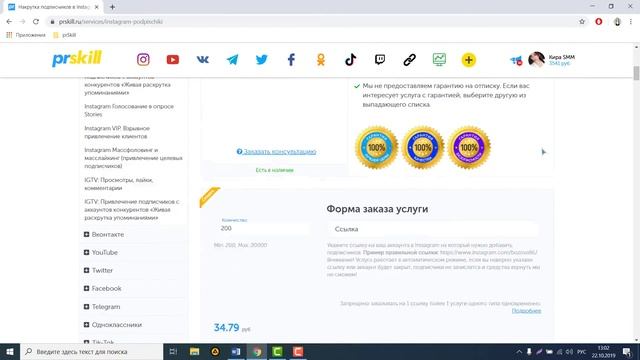Open the prSkill bookmark folder
Viewport: 640px width, 360px height.
pyautogui.click(x=64, y=35)
